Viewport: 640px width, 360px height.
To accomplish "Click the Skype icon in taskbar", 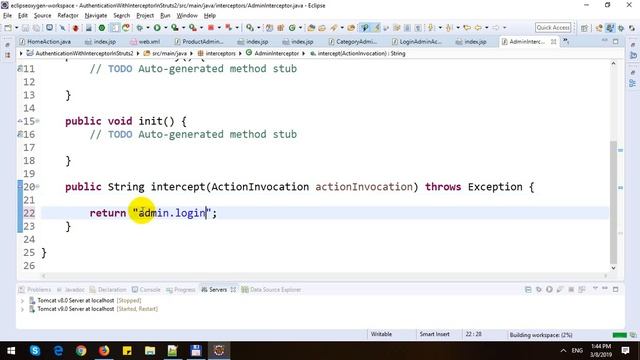I will [35, 351].
